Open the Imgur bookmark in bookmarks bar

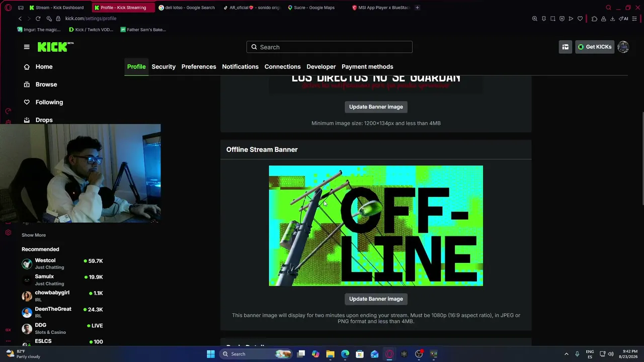(x=39, y=30)
